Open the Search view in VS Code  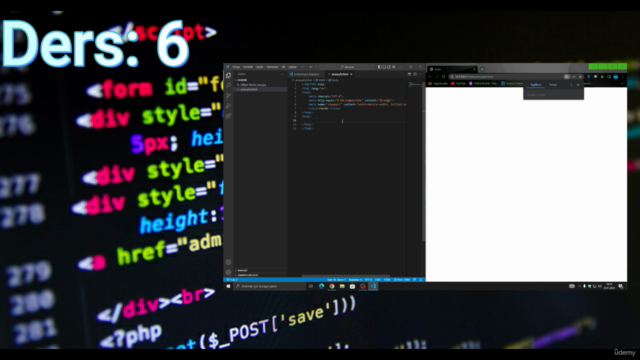coord(228,85)
